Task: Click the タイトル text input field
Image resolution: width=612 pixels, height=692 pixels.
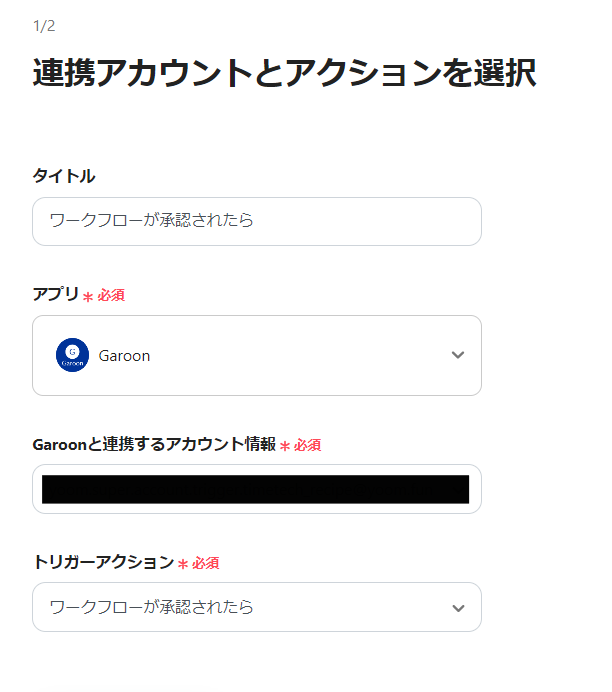Action: pos(256,221)
